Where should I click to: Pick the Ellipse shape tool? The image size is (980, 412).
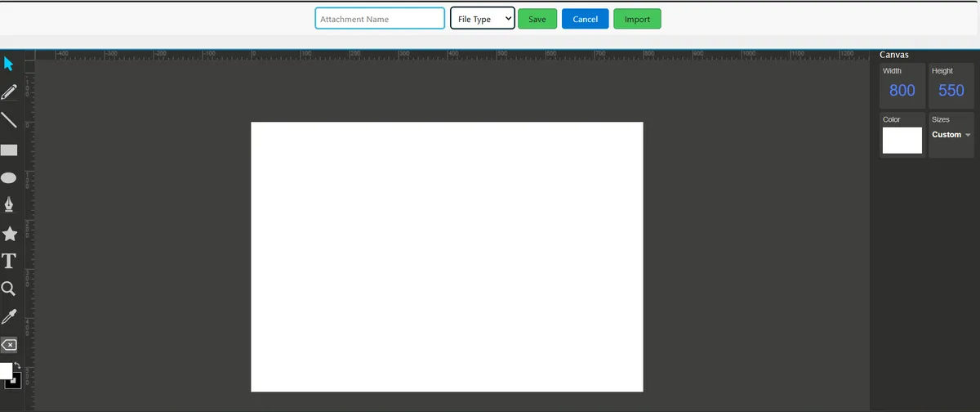[9, 177]
